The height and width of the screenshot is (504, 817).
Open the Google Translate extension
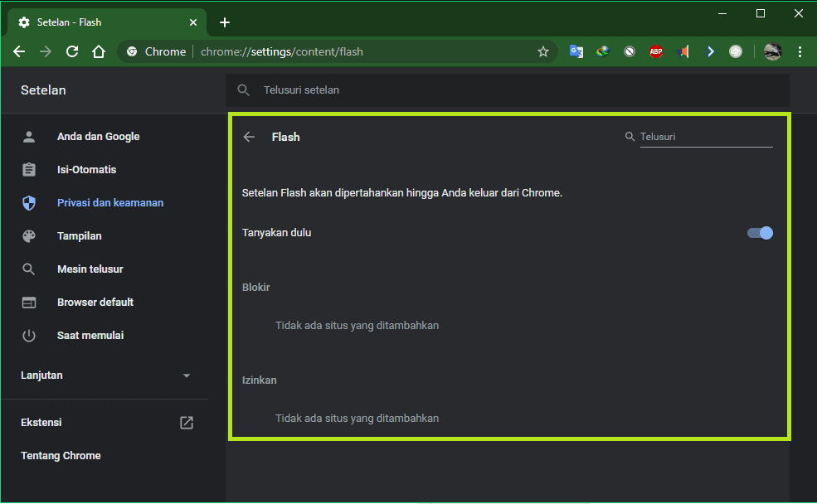point(576,51)
